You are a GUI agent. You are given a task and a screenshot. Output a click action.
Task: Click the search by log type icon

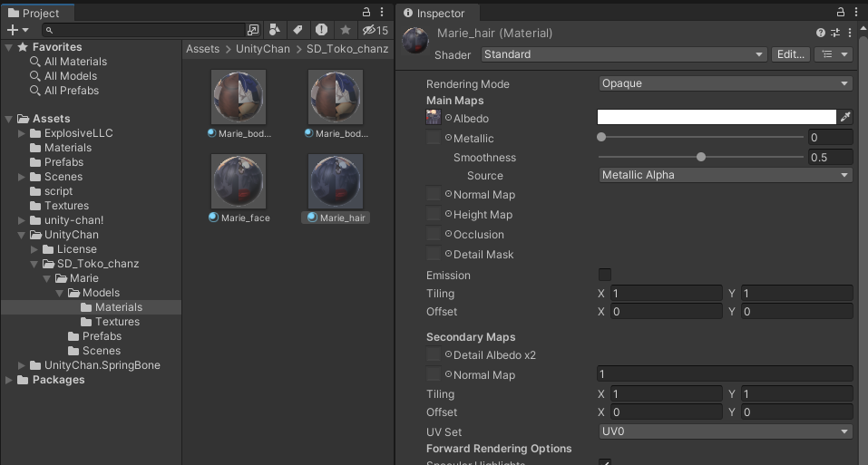[x=322, y=30]
